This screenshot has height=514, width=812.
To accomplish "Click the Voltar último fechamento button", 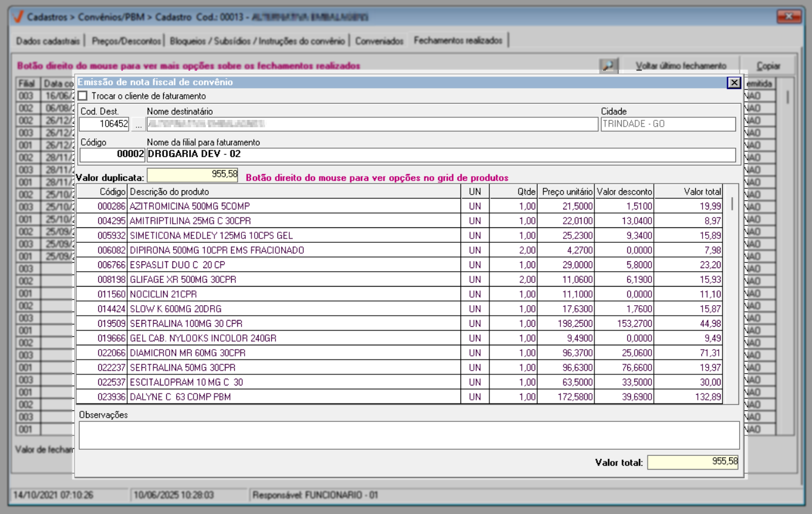I will (x=681, y=65).
